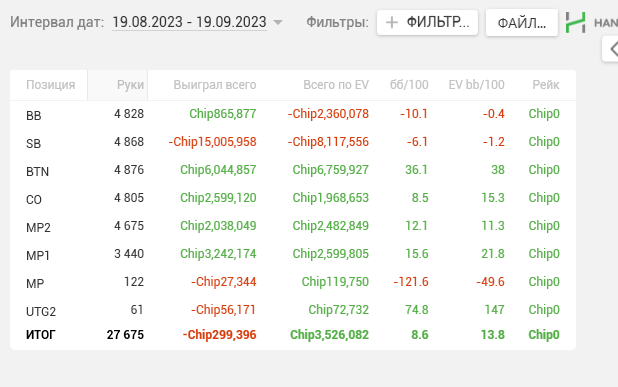Sort by the Рейк column header
This screenshot has width=618, height=387.
pyautogui.click(x=546, y=85)
